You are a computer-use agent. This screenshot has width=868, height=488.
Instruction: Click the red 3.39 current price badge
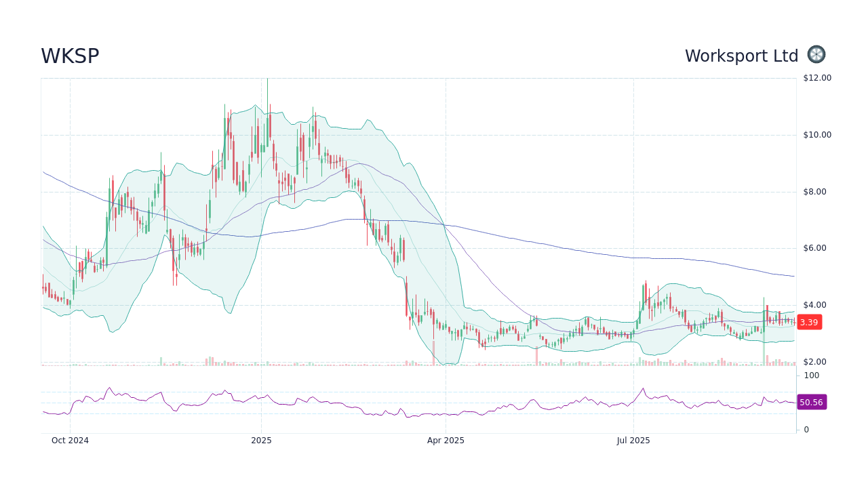(810, 322)
